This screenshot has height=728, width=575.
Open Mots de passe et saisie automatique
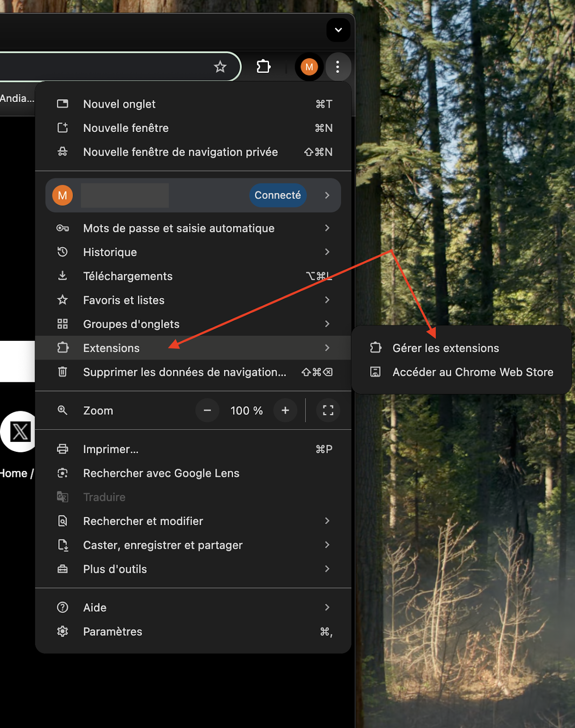193,228
